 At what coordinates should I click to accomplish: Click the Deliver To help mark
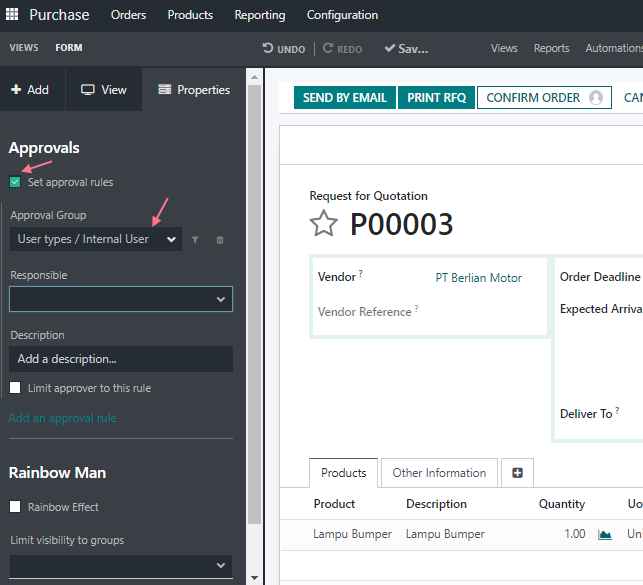[617, 410]
